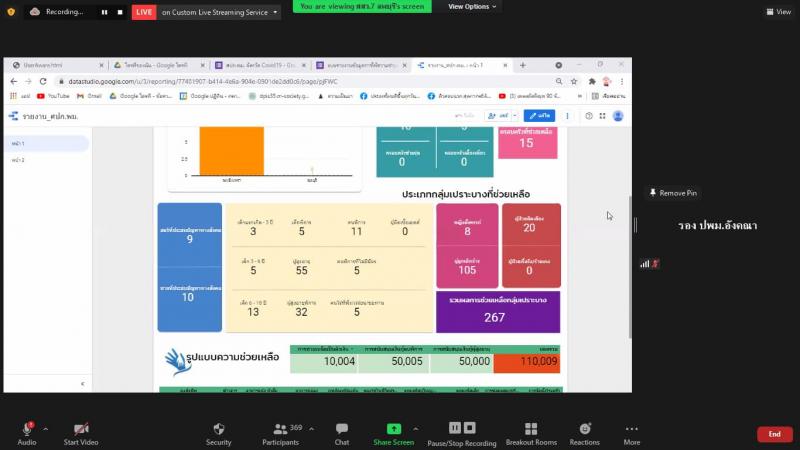Open YouTube bookmark

(x=53, y=96)
